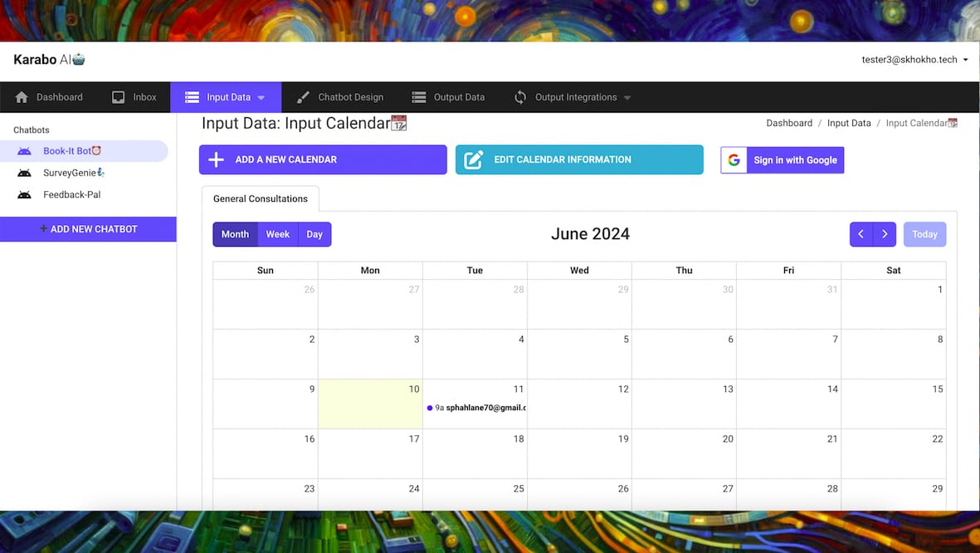The height and width of the screenshot is (553, 980).
Task: Click the June 20 date number
Action: click(728, 439)
